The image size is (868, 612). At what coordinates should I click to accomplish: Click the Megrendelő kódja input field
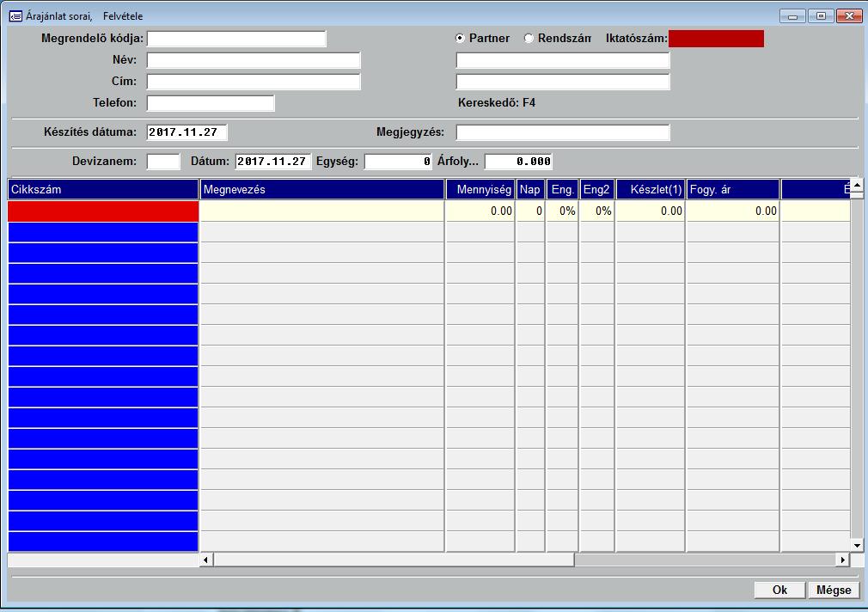(236, 39)
